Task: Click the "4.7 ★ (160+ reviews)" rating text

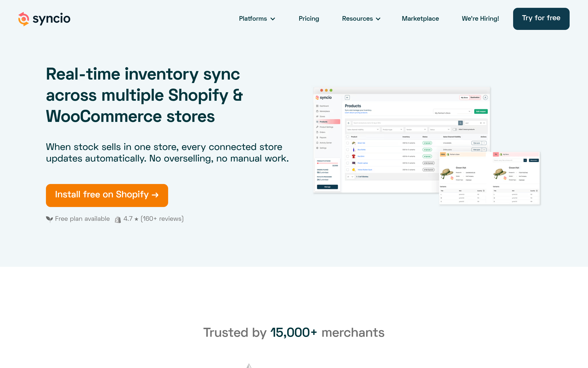Action: point(154,219)
